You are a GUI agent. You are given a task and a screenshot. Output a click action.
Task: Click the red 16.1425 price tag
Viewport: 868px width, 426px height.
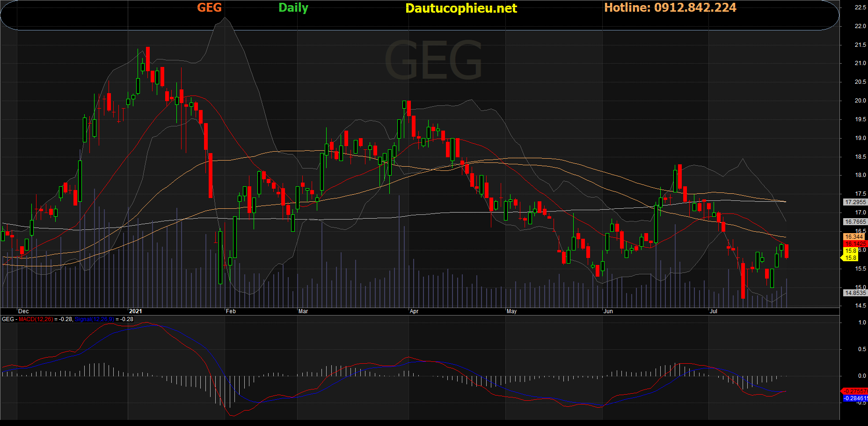pos(855,244)
